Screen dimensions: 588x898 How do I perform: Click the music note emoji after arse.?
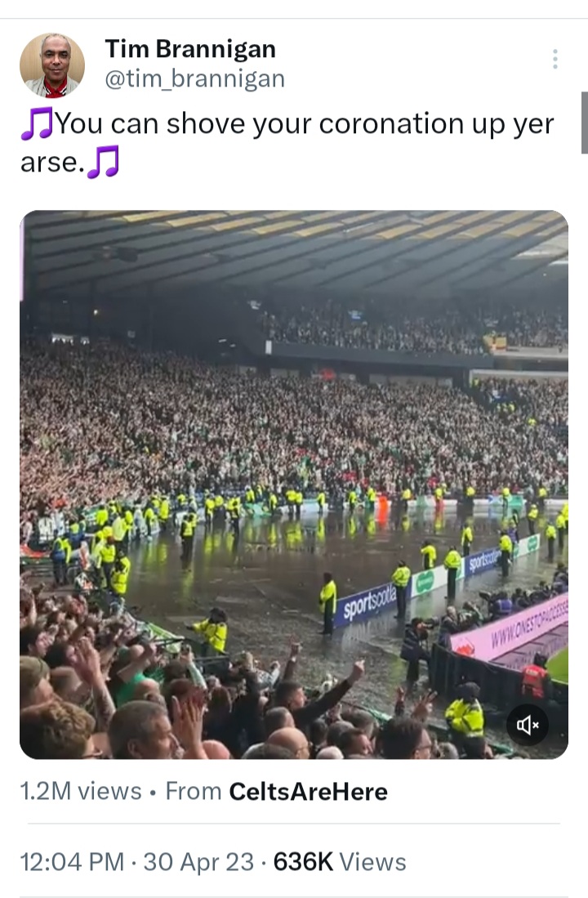pos(103,162)
